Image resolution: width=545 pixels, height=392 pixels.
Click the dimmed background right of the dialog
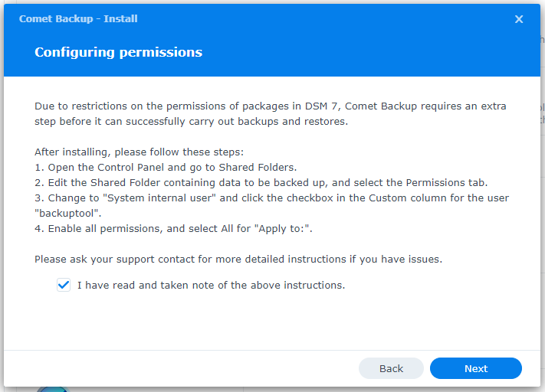tap(543, 230)
